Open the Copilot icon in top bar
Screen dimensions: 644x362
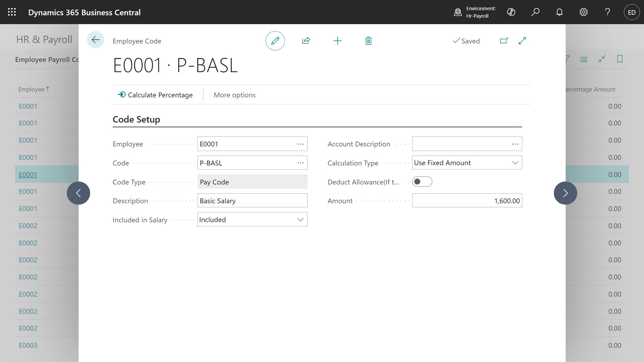pyautogui.click(x=511, y=12)
